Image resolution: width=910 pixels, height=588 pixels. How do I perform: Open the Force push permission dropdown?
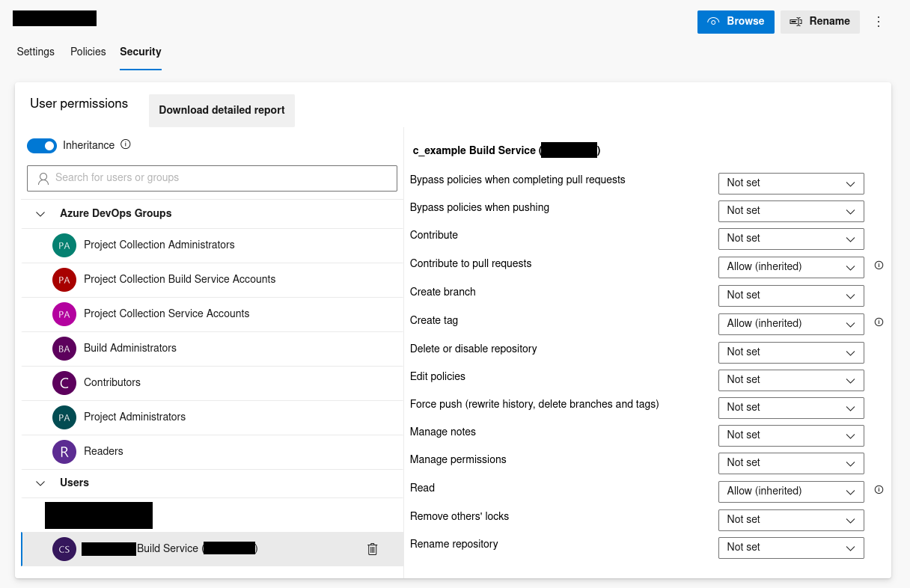click(790, 408)
